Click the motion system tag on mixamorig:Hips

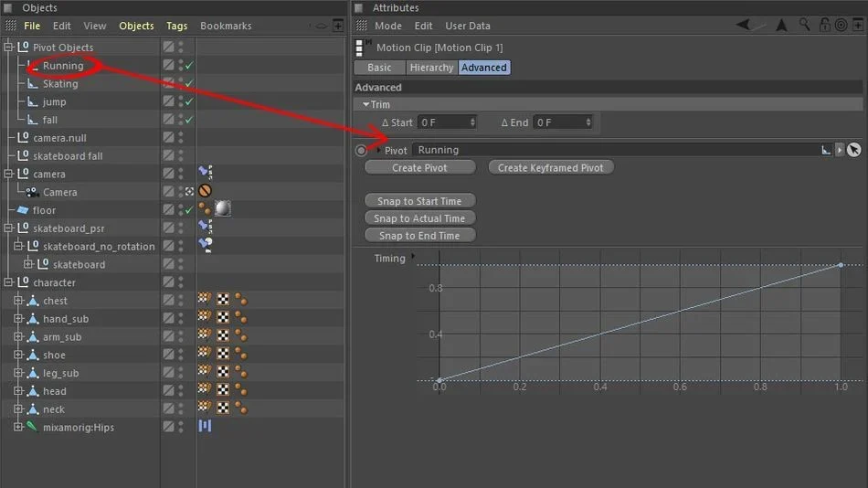coord(205,426)
